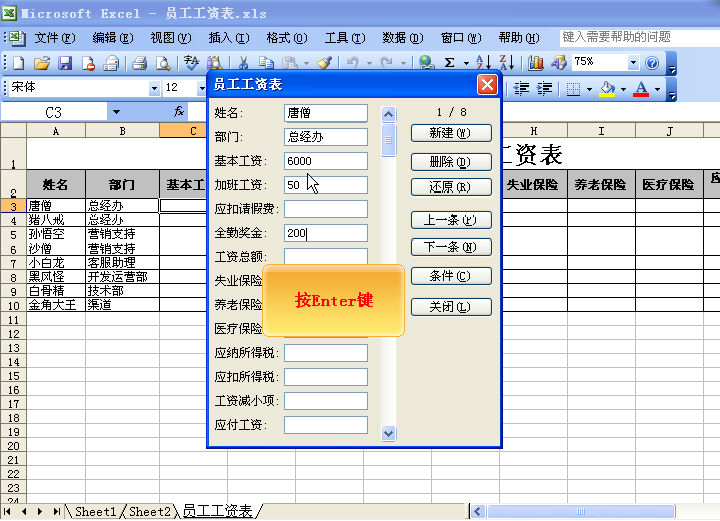
Task: Click the 删除(D) button
Action: click(x=451, y=162)
